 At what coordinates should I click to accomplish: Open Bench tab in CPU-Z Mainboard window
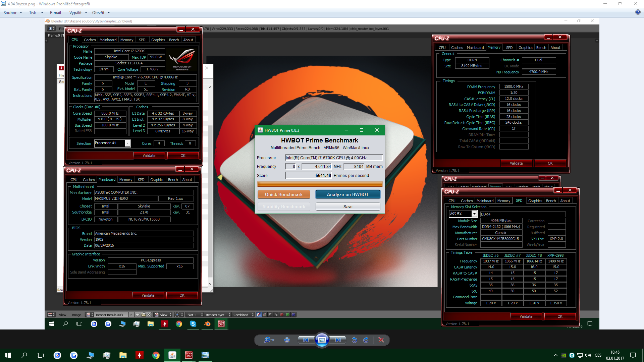tap(173, 180)
